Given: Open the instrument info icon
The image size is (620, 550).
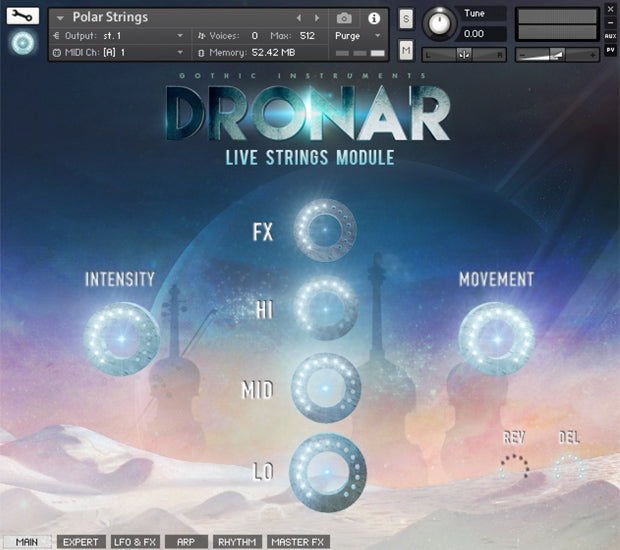Looking at the screenshot, I should click(374, 18).
